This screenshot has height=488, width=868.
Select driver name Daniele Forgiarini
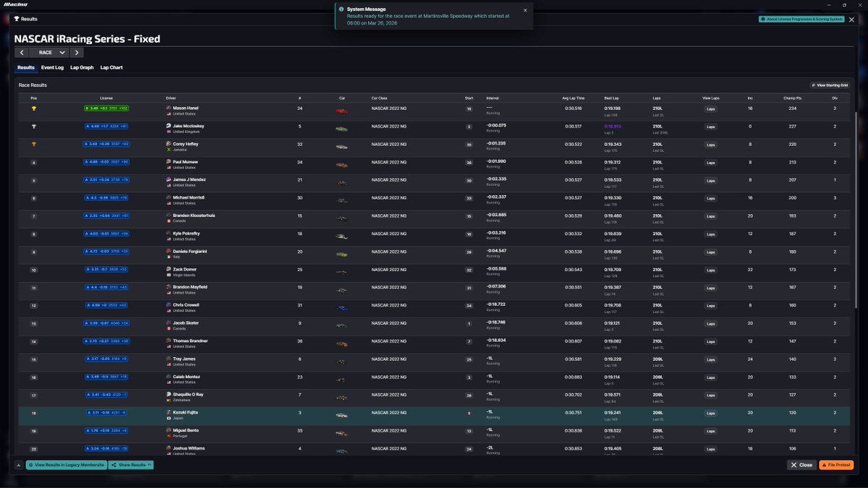[x=190, y=251]
